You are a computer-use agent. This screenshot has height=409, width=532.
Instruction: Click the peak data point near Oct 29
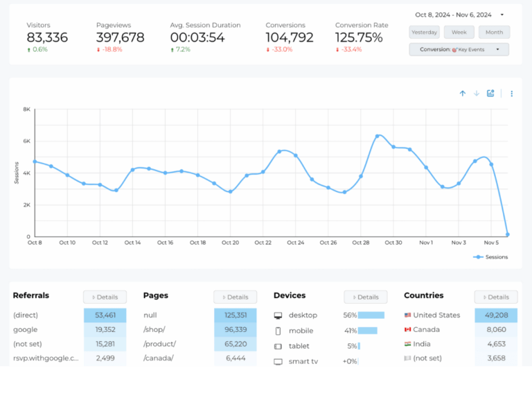coord(378,136)
